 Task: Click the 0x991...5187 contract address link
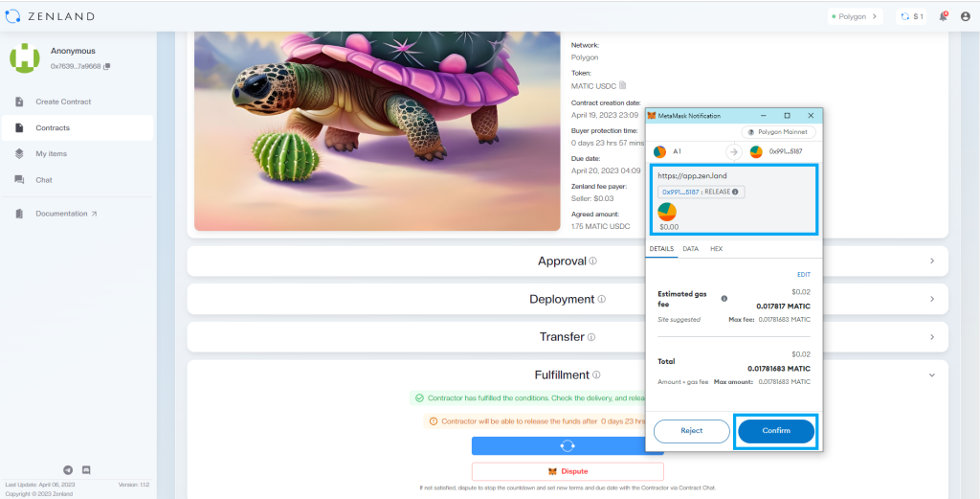point(680,192)
